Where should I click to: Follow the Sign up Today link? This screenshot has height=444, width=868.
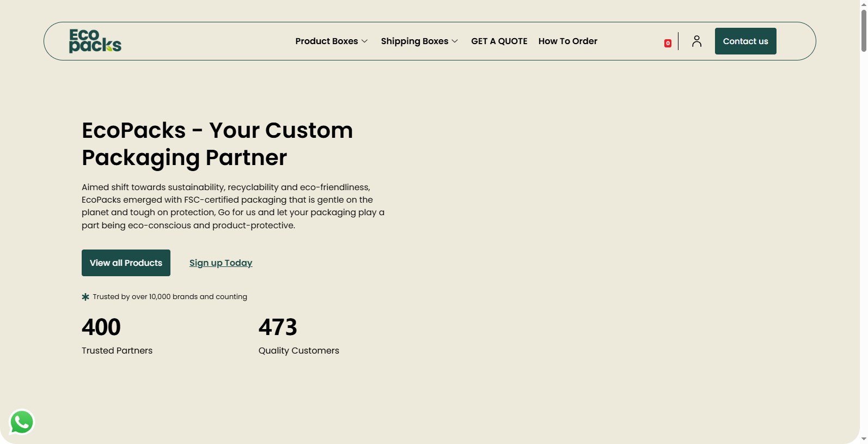[x=221, y=263]
